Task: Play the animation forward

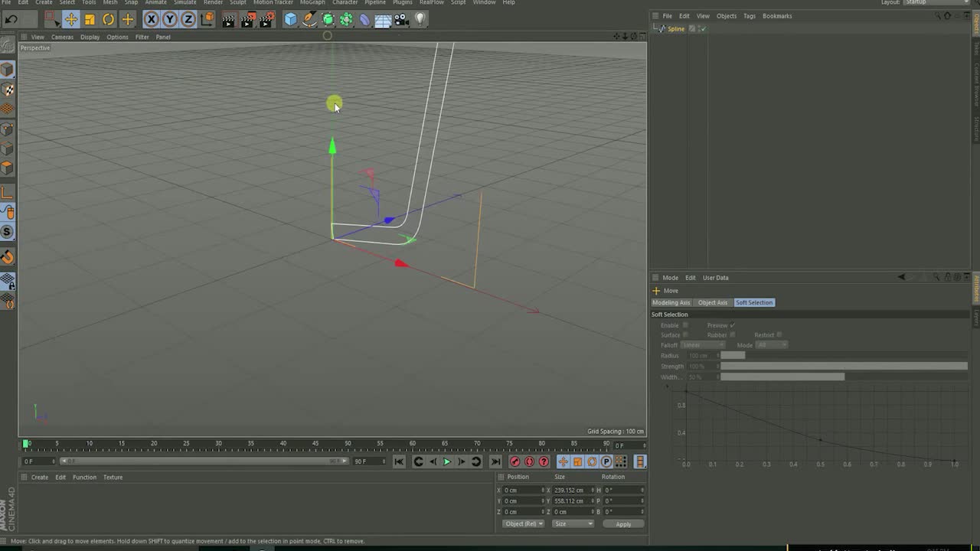Action: 447,461
